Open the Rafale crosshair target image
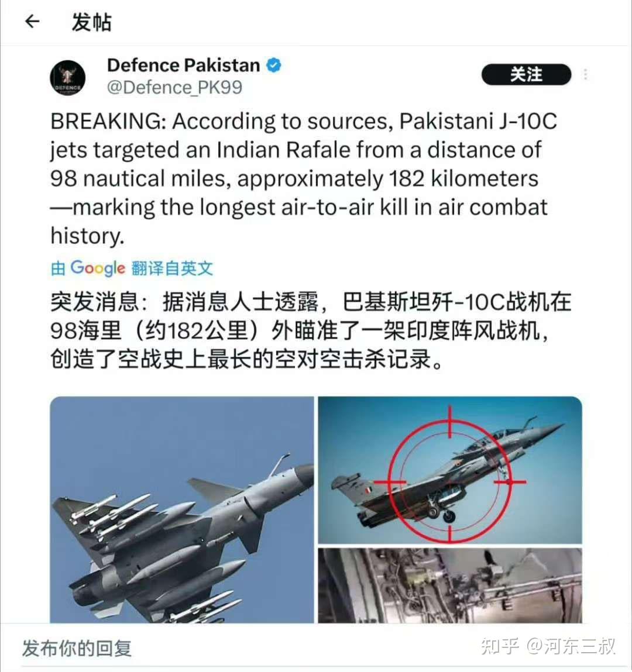 pos(450,470)
